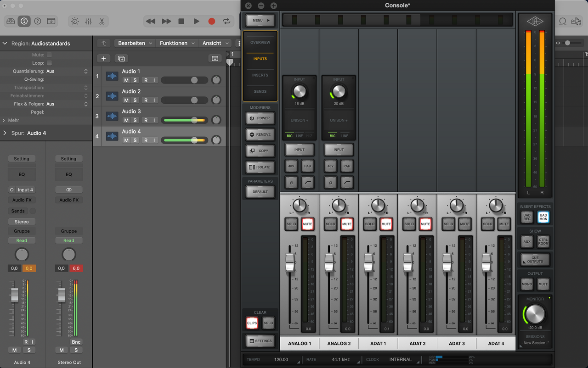Switch to the Overview view in Console

(260, 43)
